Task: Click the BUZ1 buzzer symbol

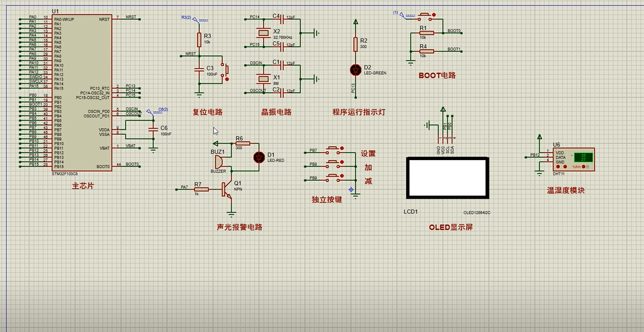Action: pyautogui.click(x=218, y=162)
